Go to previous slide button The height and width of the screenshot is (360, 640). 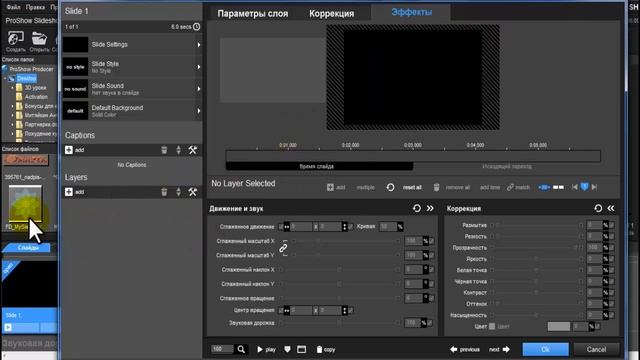(x=465, y=349)
